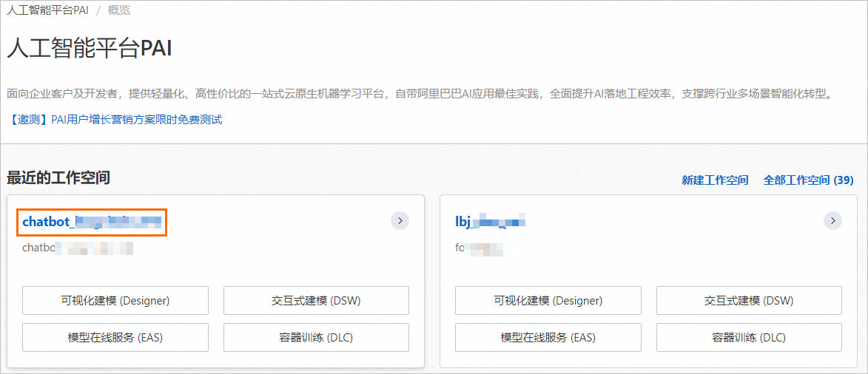868x374 pixels.
Task: Click the chatbot workspace name link
Action: coord(92,222)
